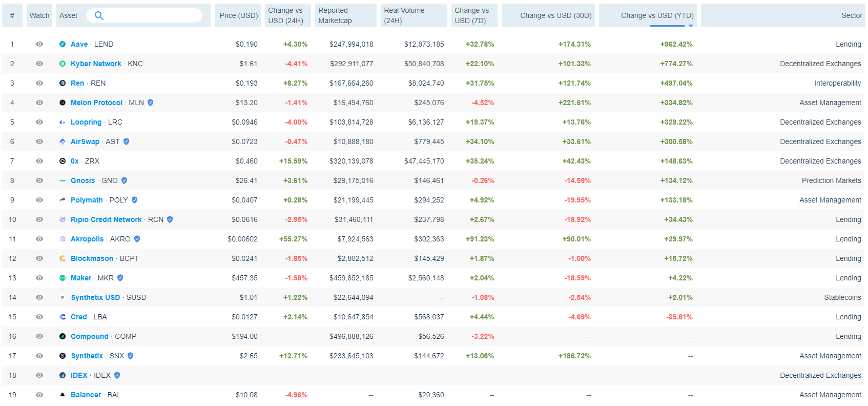Click the verified badge next to Melon Protocol
This screenshot has width=868, height=406.
[x=151, y=103]
